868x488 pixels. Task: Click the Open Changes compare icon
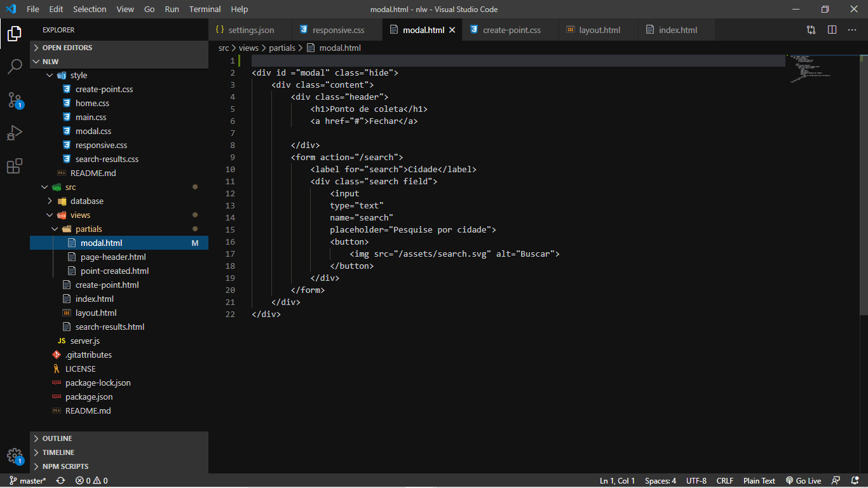click(x=811, y=30)
